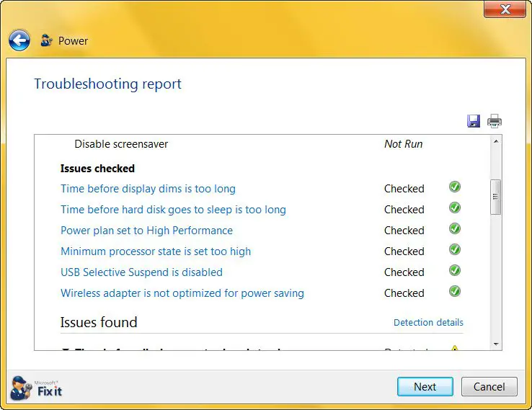Screen dimensions: 532x410
Task: Click 'Checked' status for USB Selective Suspend row
Action: [x=404, y=272]
